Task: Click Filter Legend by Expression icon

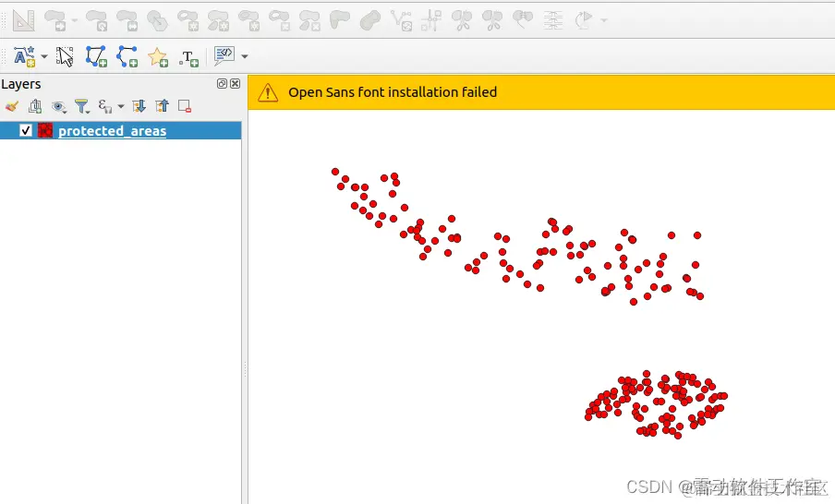Action: click(105, 106)
